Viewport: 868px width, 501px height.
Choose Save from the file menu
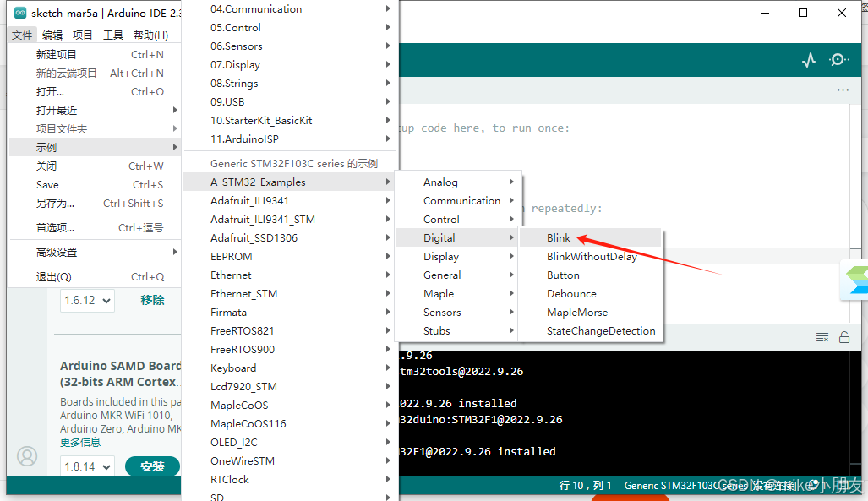96,184
